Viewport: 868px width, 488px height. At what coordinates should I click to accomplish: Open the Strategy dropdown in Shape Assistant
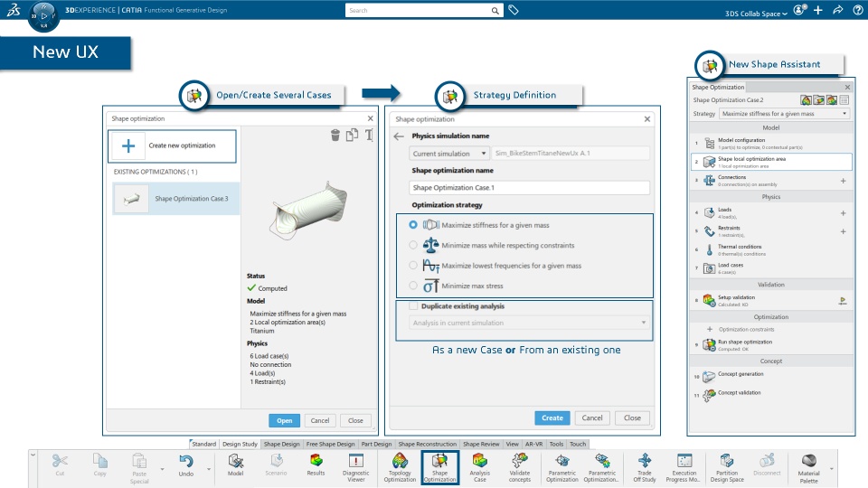pos(785,114)
